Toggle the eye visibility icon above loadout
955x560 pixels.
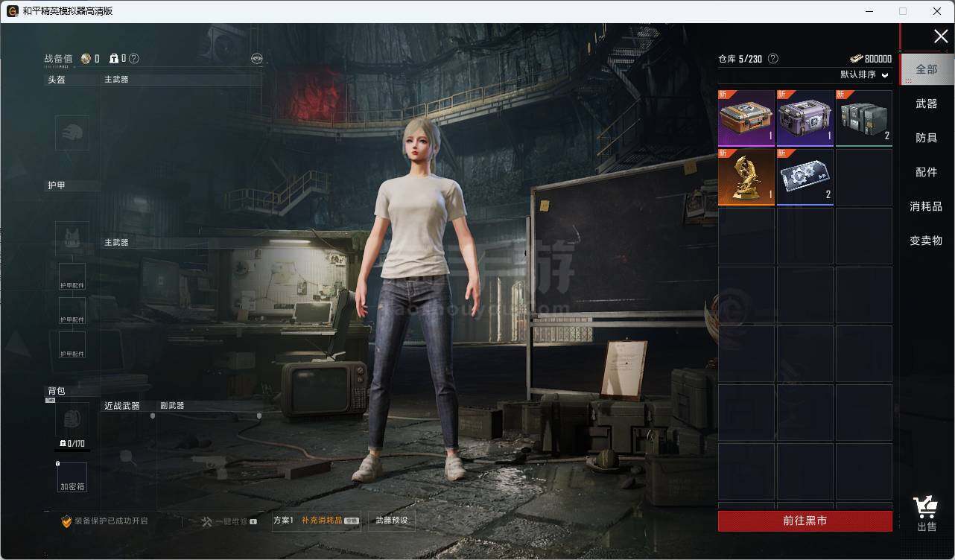click(x=257, y=59)
